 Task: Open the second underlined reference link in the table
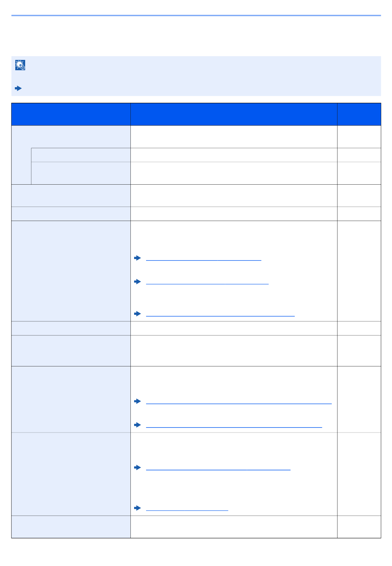tap(207, 282)
